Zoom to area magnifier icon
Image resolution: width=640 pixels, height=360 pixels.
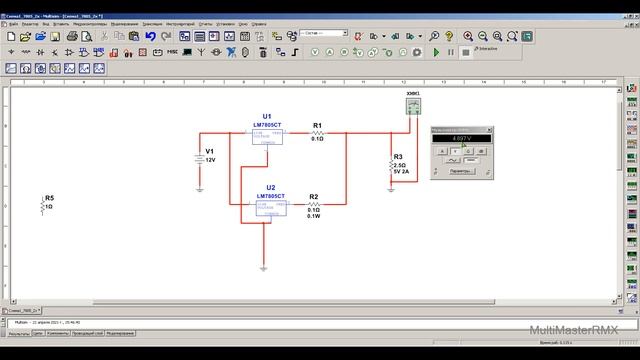[x=497, y=36]
